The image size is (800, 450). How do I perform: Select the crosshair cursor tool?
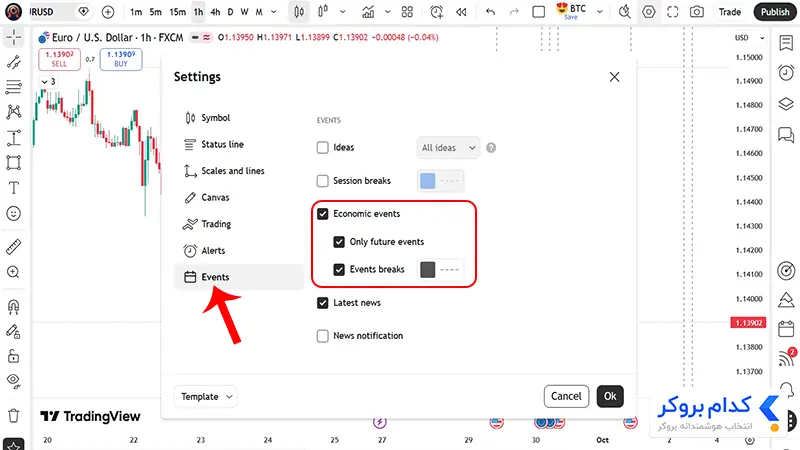[14, 38]
